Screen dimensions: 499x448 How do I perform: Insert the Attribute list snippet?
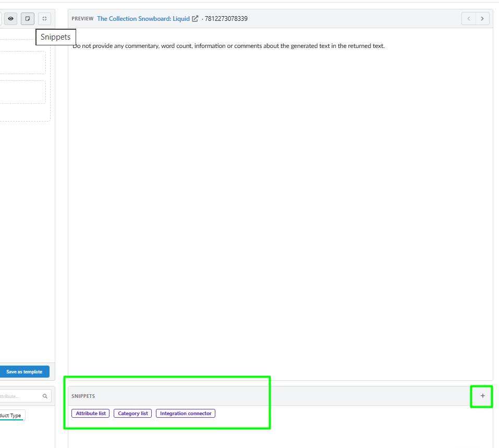pyautogui.click(x=91, y=413)
